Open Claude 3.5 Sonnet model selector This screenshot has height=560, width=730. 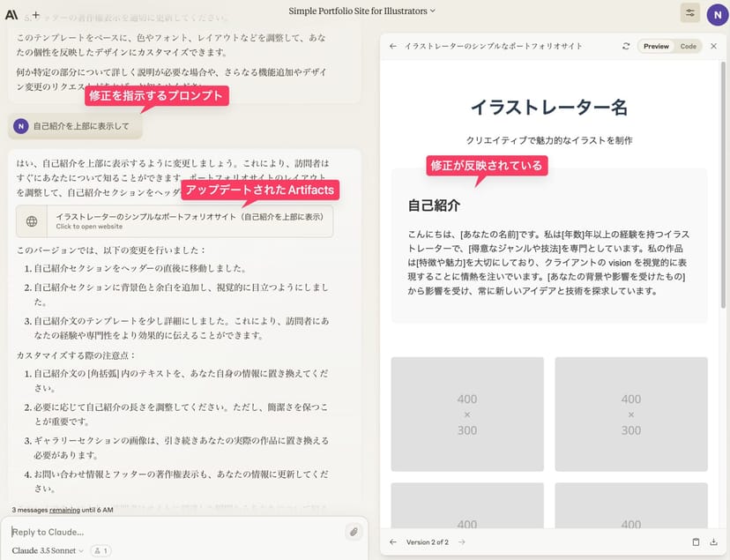(x=48, y=551)
